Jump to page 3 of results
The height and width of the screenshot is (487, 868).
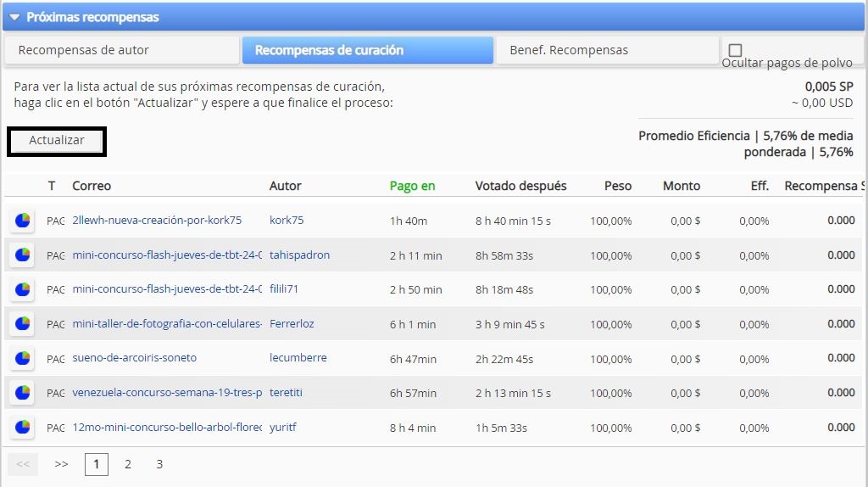[159, 464]
